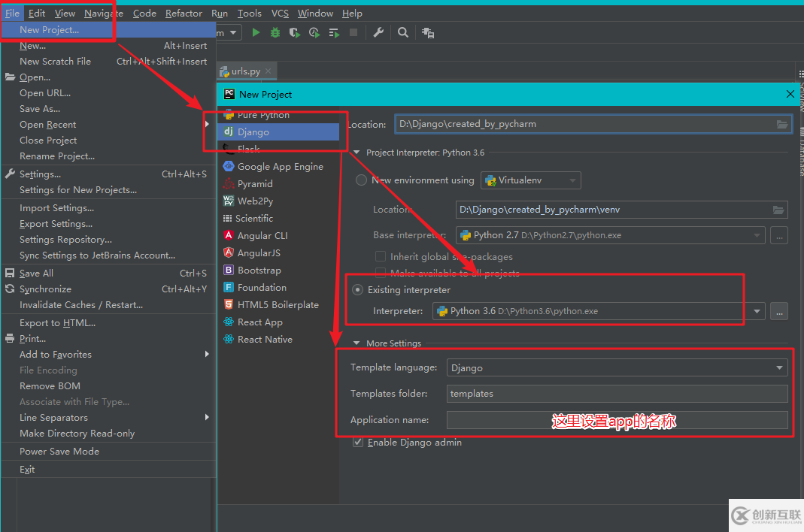Click the Profile toolbar icon

[x=314, y=33]
